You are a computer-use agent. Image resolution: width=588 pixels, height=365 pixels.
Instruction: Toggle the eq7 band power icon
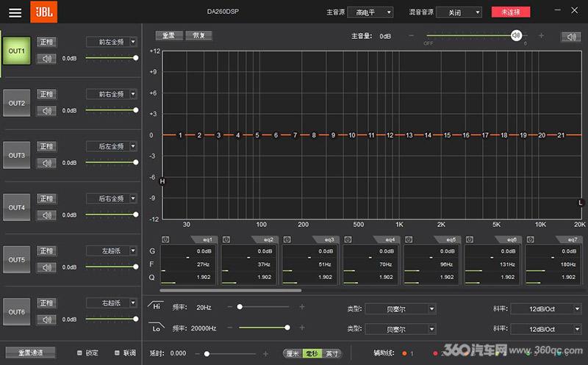click(530, 239)
